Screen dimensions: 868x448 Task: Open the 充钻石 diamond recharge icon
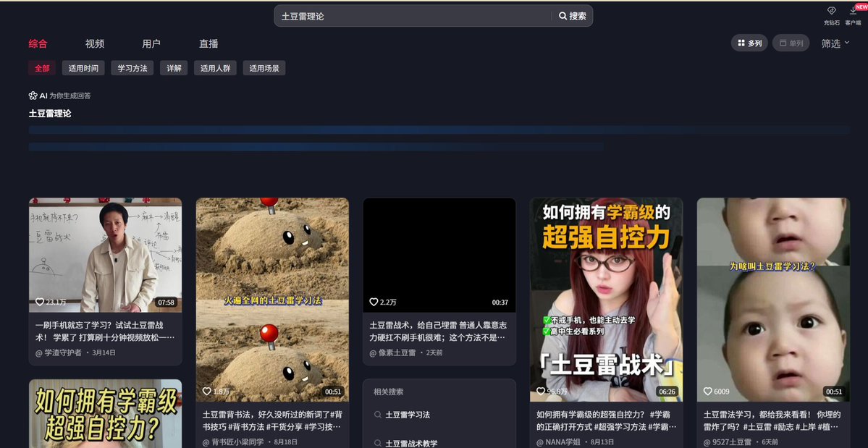coord(832,11)
